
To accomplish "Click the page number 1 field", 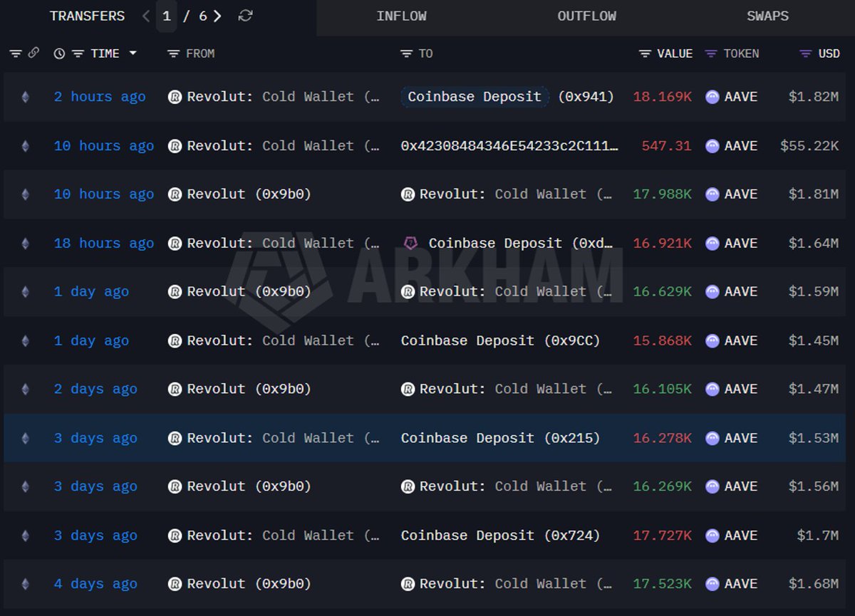I will tap(167, 16).
